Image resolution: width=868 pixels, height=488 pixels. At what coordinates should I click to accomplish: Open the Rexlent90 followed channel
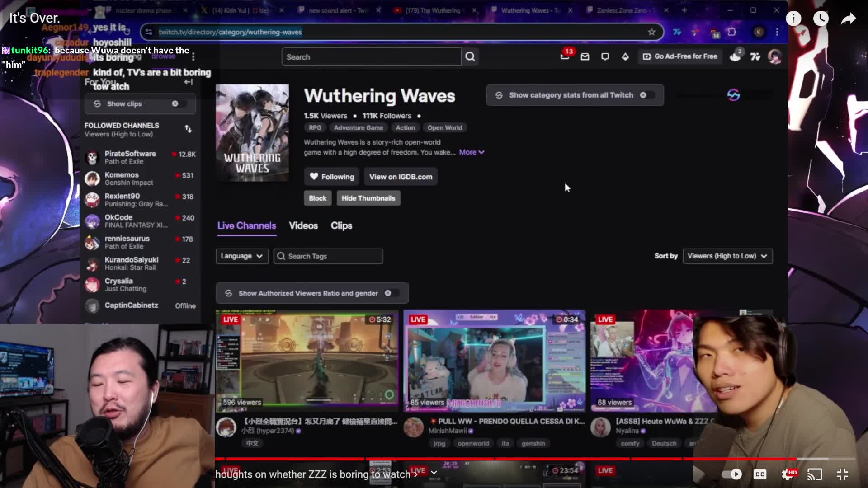click(140, 200)
